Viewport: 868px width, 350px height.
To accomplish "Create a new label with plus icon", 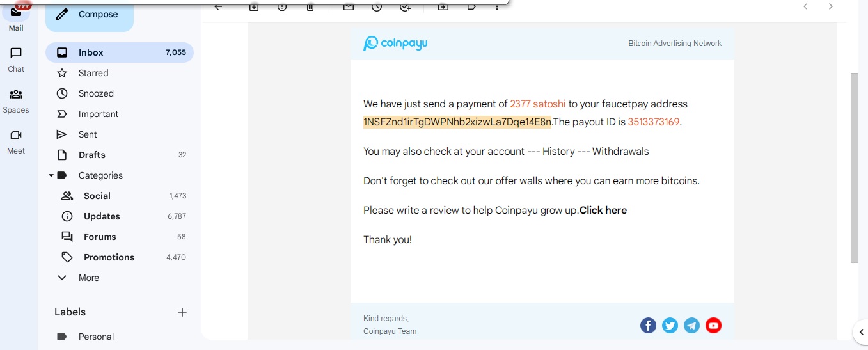I will point(182,312).
